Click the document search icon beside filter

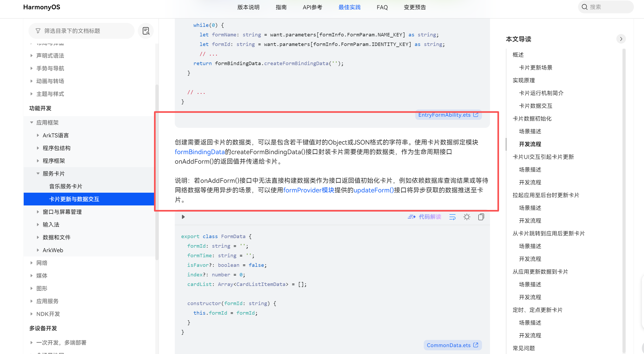coord(146,31)
